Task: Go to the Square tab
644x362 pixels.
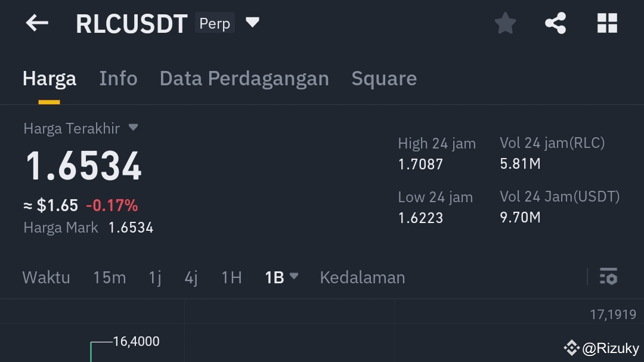Action: click(384, 79)
